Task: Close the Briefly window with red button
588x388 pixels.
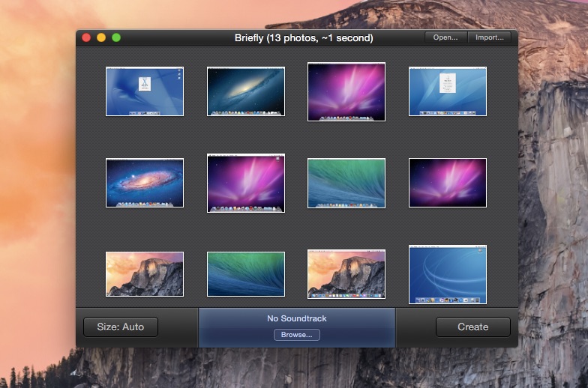Action: (86, 37)
